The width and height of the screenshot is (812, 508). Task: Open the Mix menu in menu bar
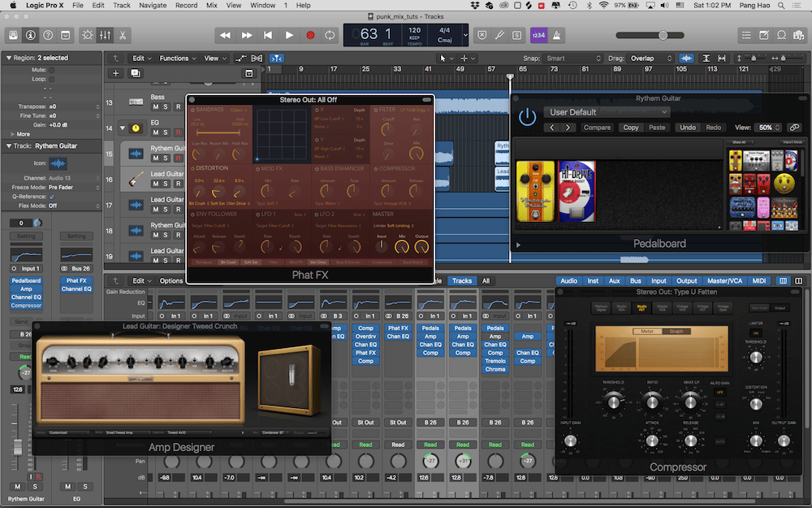[x=212, y=5]
